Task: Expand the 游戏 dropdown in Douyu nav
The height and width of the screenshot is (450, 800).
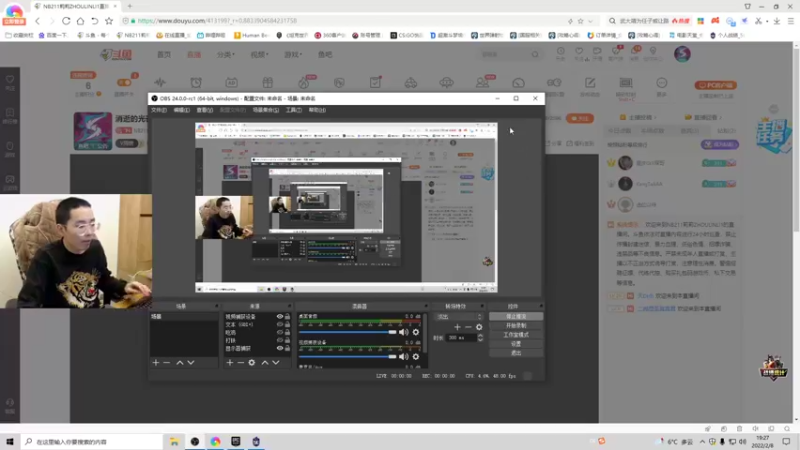Action: pyautogui.click(x=293, y=54)
